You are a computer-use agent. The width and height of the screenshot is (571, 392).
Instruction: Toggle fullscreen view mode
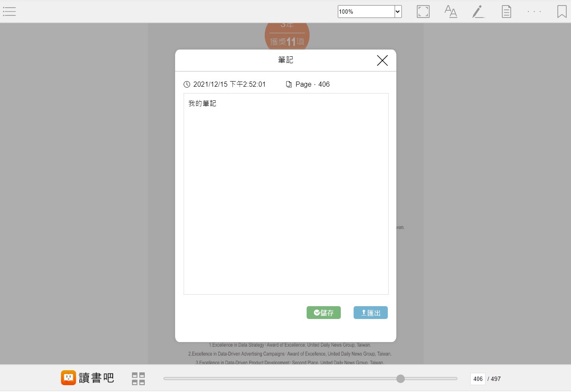(x=423, y=12)
